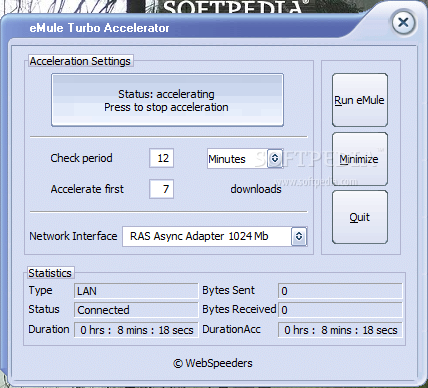Click the Statistics group label
Viewport: 428px width, 388px height.
[50, 273]
